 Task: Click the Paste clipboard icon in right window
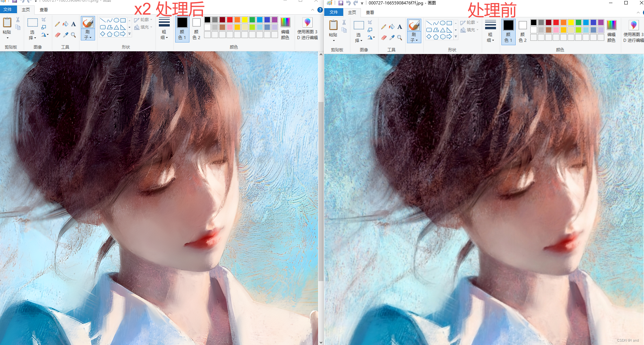(333, 25)
